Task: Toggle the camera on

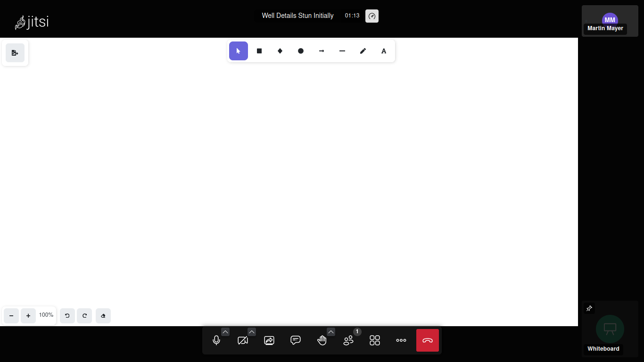Action: click(x=243, y=340)
